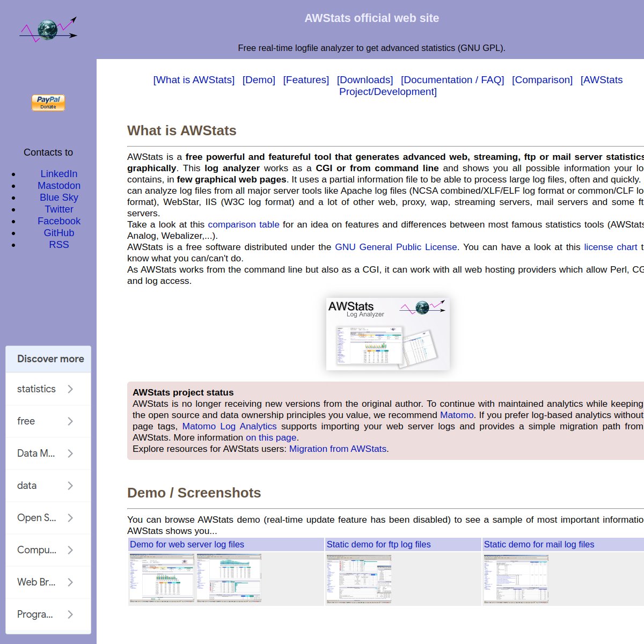Expand the 'Compu...' discover item
644x644 pixels.
coord(48,550)
